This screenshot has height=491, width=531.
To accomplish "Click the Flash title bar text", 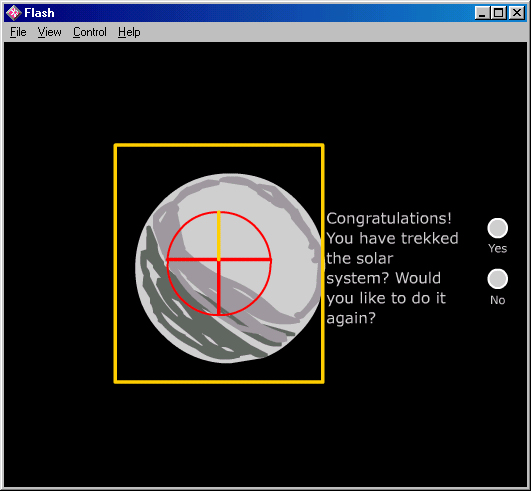I will (x=39, y=13).
